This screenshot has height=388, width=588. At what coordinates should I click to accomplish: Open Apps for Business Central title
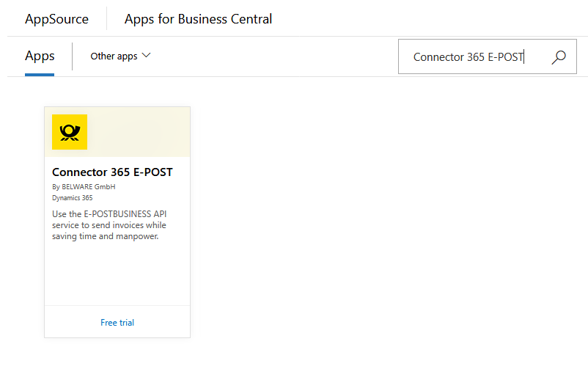pos(199,19)
